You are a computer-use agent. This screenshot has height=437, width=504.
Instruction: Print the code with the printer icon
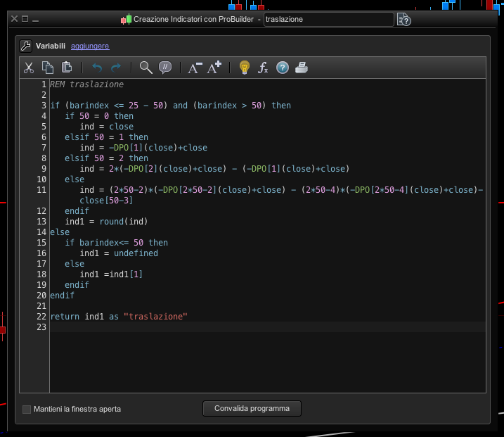point(302,68)
